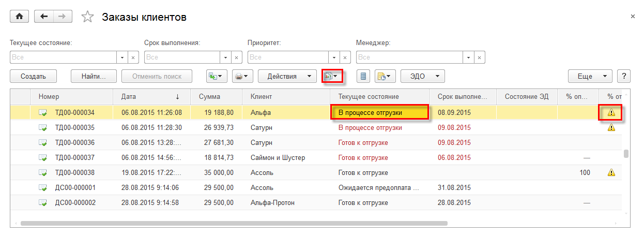Navigate forward with the right arrow
Image resolution: width=644 pixels, height=235 pixels.
pyautogui.click(x=62, y=17)
